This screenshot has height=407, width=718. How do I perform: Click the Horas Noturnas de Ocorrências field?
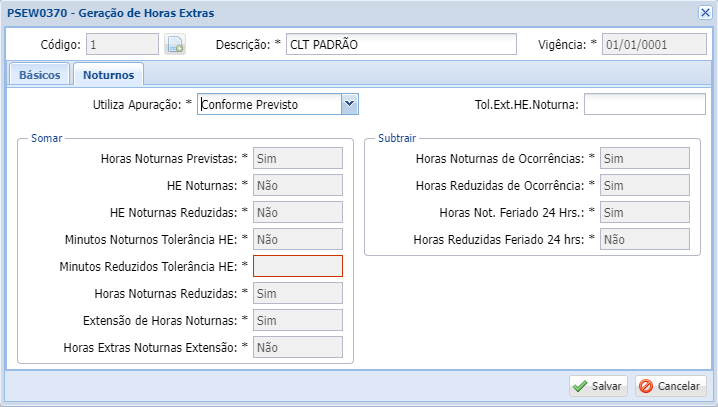click(645, 158)
